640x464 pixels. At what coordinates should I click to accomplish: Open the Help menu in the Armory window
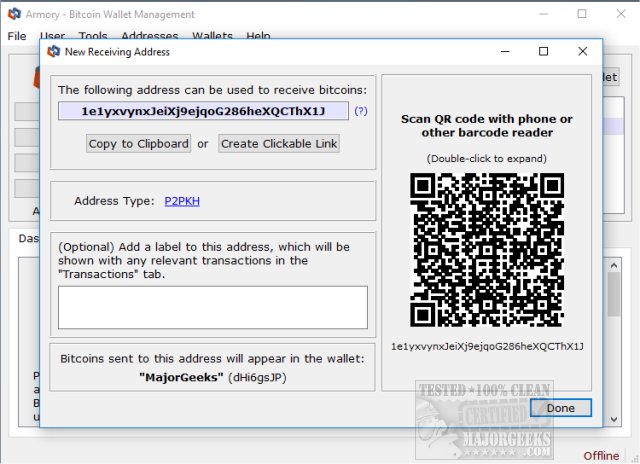pyautogui.click(x=258, y=36)
